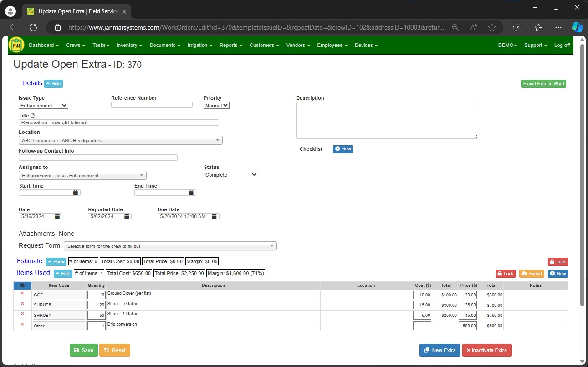Open the Request Form selector
Screen dimensions: 588x367
170,245
